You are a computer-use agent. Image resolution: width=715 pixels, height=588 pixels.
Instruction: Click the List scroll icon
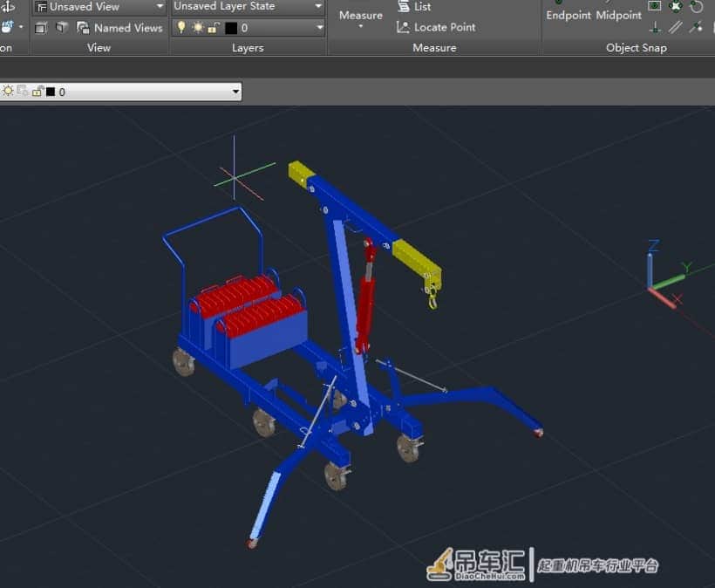pyautogui.click(x=404, y=6)
